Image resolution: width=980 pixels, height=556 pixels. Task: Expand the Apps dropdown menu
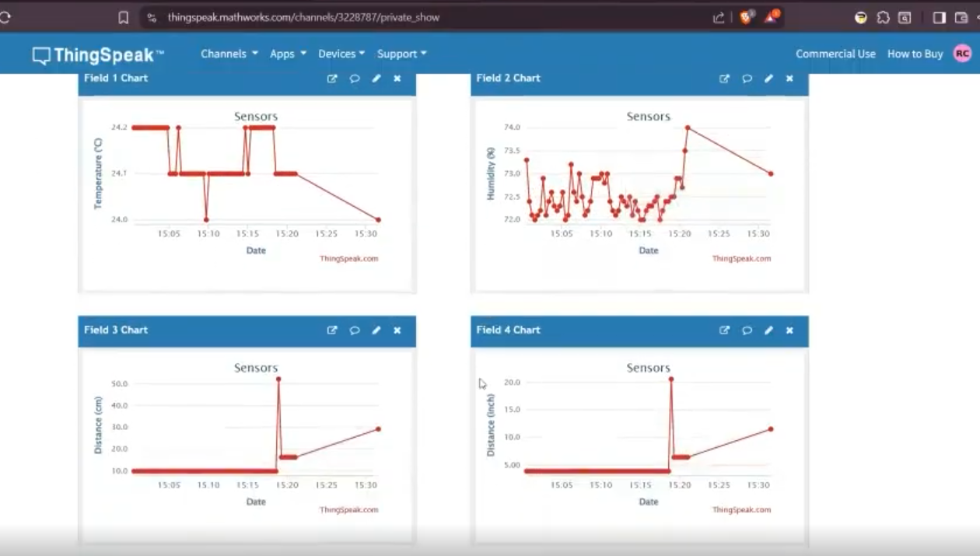point(288,54)
